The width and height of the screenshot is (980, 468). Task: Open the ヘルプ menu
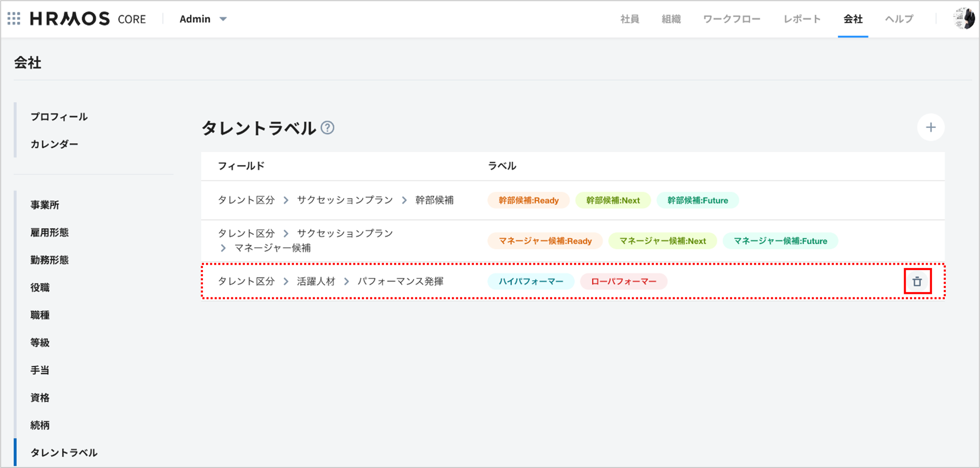tap(899, 19)
